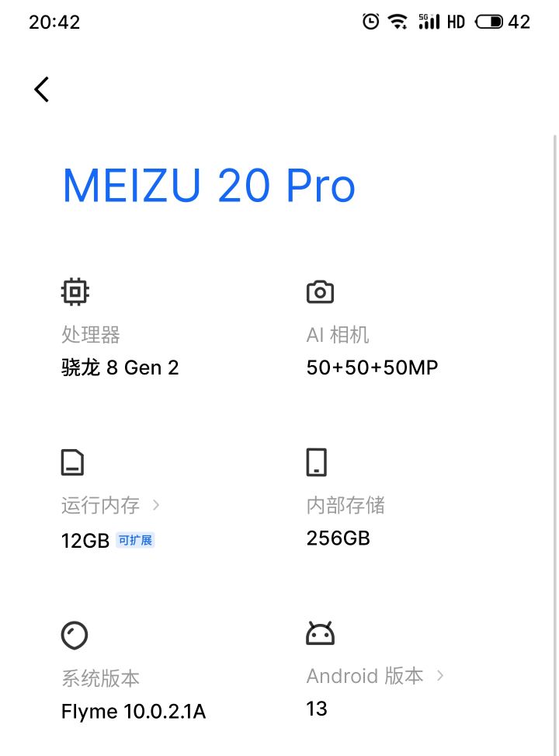Tap the Flyme system version icon
This screenshot has width=559, height=756.
[75, 635]
